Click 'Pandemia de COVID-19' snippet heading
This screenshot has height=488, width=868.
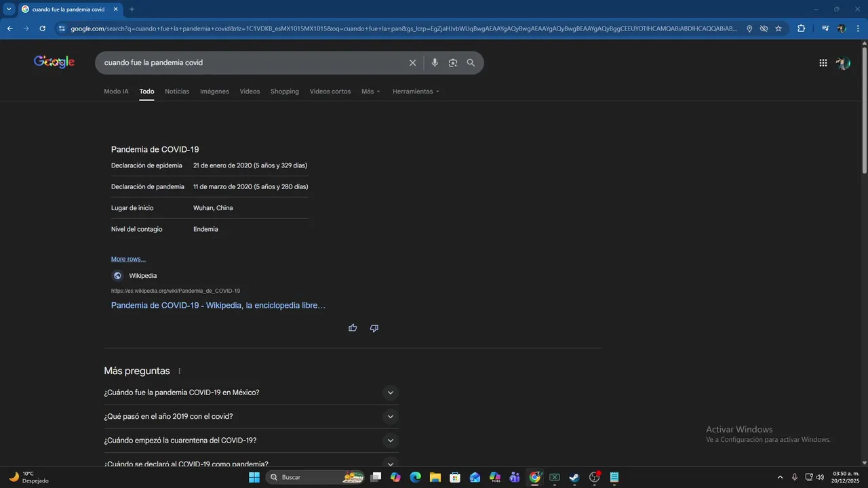155,149
